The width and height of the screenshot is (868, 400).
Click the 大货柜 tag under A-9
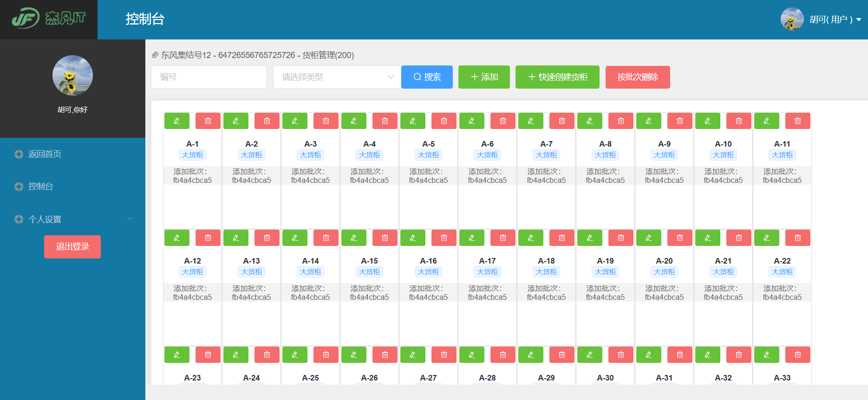point(664,155)
